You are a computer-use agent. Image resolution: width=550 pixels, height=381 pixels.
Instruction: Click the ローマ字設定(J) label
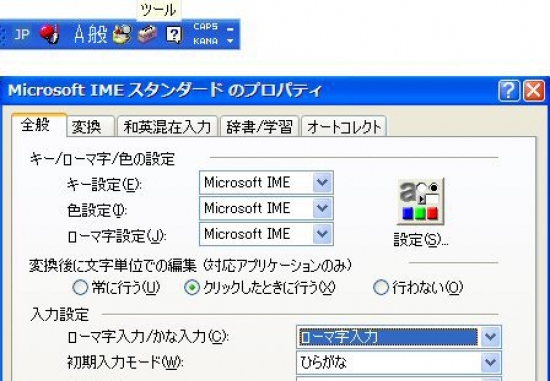pos(116,236)
